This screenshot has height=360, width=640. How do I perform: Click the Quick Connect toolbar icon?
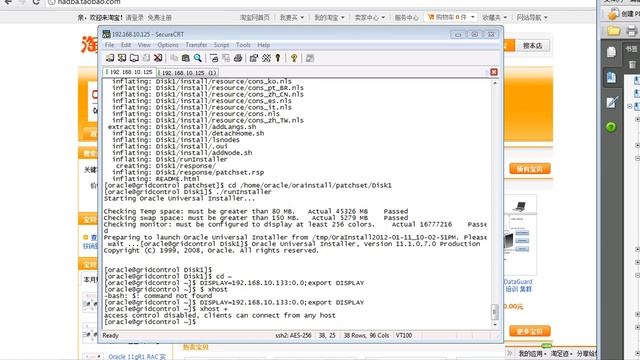point(122,58)
